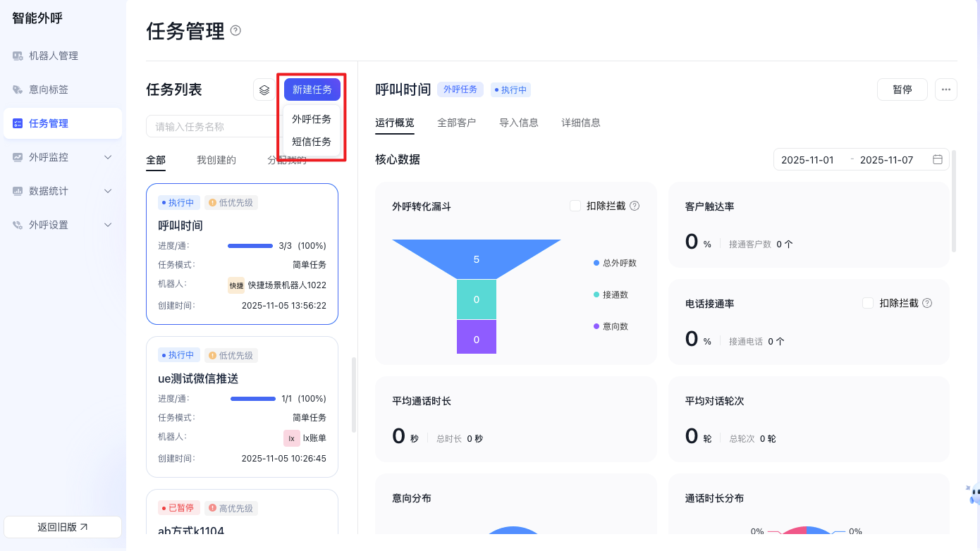Click the 请输入任务名称 search field
The image size is (980, 551).
click(x=212, y=127)
